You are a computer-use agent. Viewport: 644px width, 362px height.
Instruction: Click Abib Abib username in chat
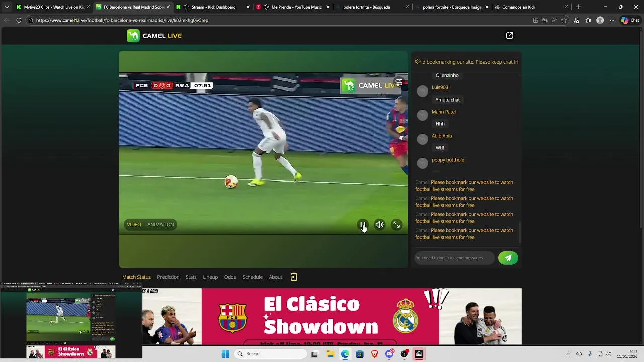(x=442, y=136)
